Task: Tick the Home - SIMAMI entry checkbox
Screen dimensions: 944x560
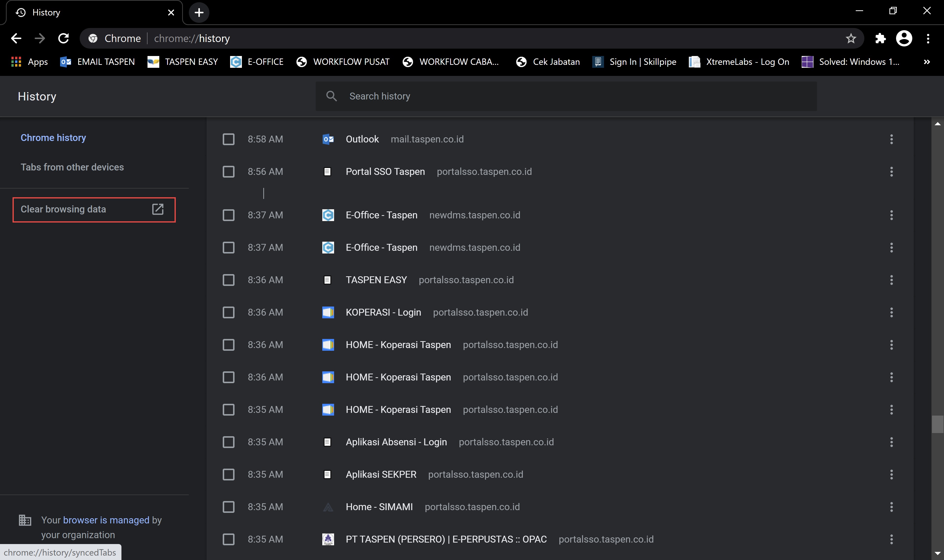Action: 228,507
